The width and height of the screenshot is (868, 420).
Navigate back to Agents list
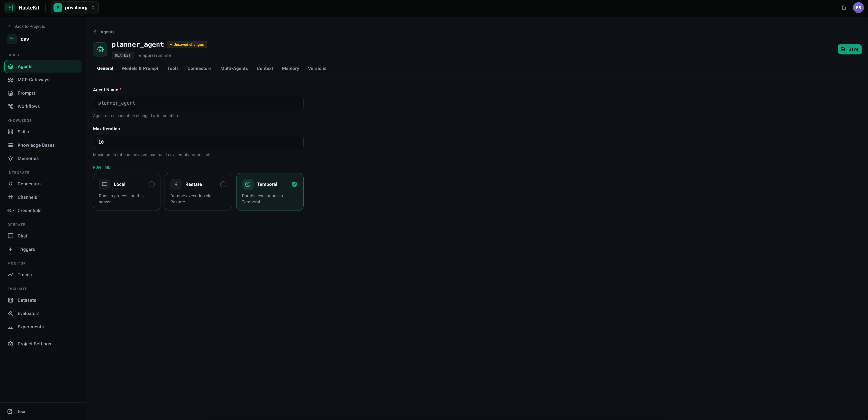click(x=104, y=32)
